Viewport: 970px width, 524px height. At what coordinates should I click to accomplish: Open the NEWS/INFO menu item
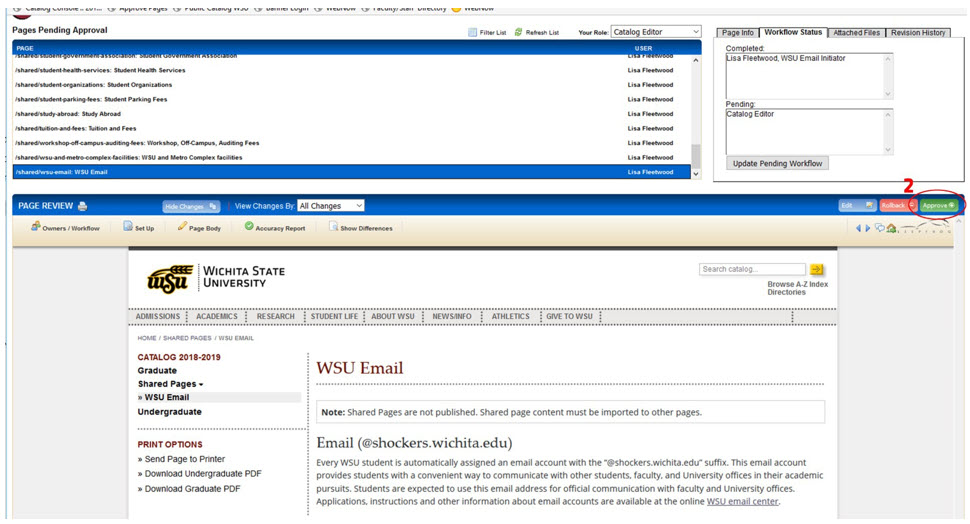coord(452,316)
